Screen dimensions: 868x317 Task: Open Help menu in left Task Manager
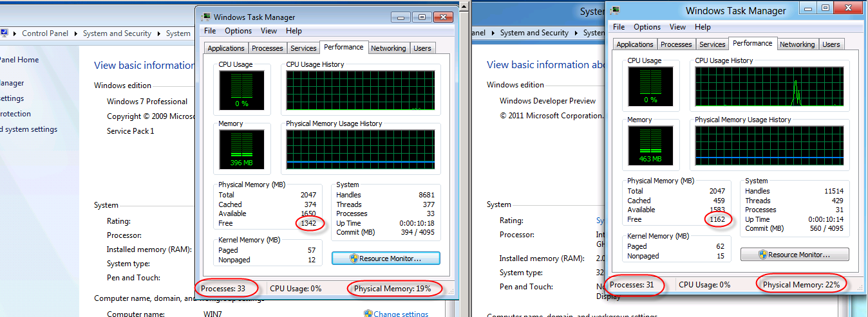[x=294, y=31]
